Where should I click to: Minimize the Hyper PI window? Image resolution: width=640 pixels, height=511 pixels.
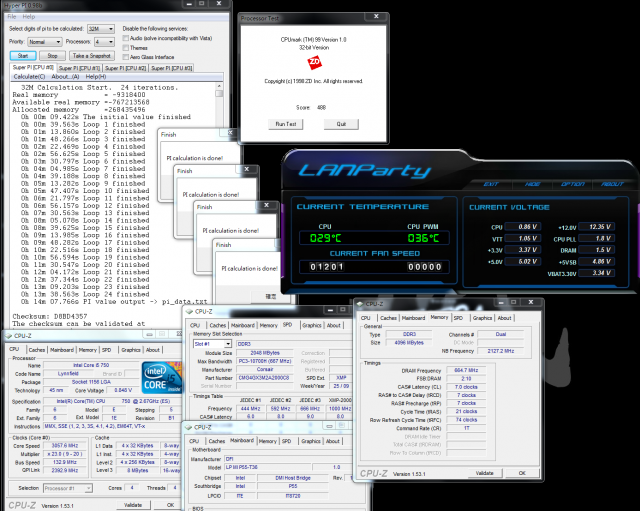click(189, 4)
